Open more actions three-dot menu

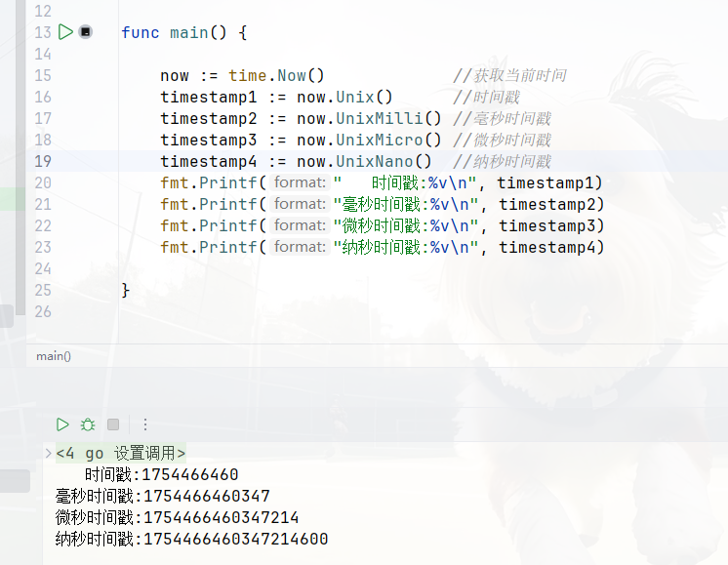point(145,424)
